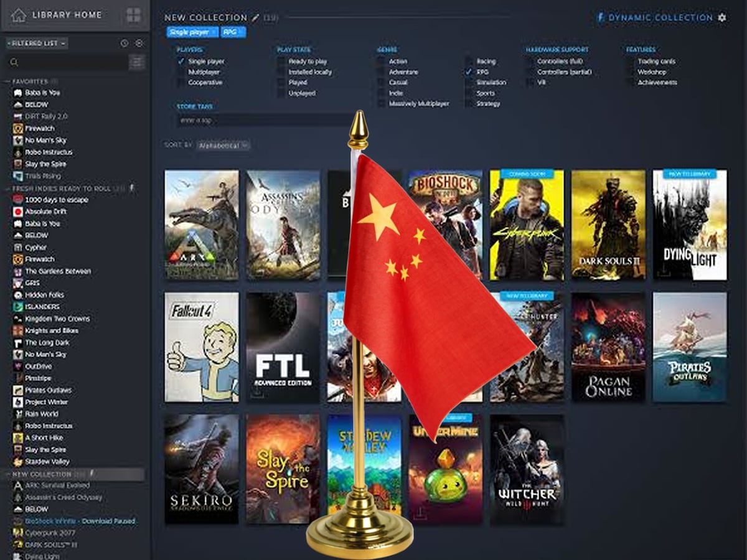Click the Knights and Bikes icon

17,330
